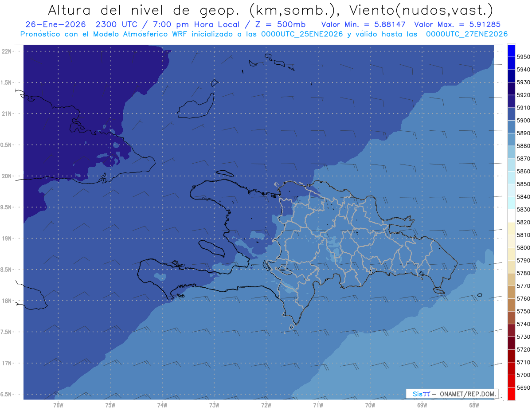This screenshot has width=532, height=411.
Task: Click the '5840' colorbar value
Action: pos(523,197)
